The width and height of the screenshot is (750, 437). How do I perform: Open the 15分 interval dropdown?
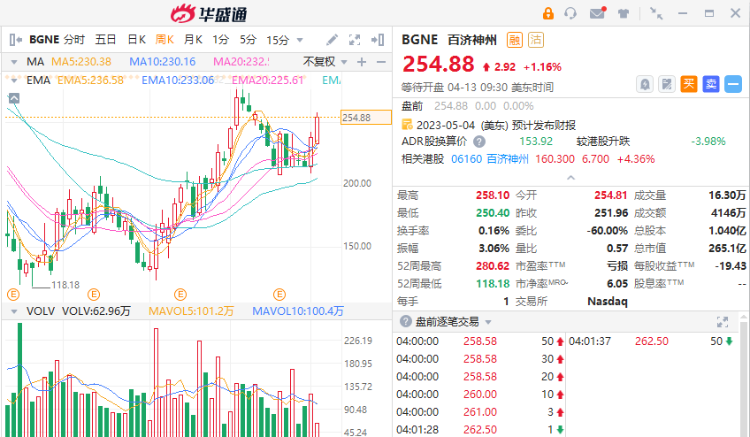tap(283, 40)
